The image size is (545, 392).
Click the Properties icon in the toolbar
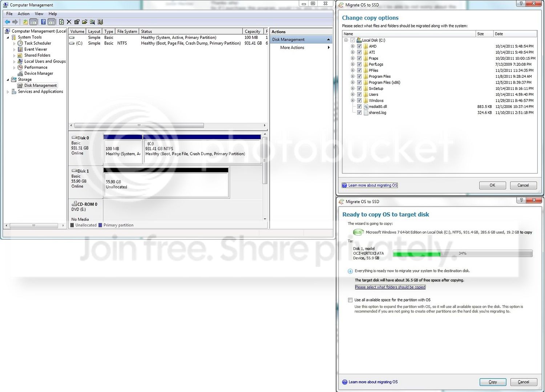tap(77, 22)
